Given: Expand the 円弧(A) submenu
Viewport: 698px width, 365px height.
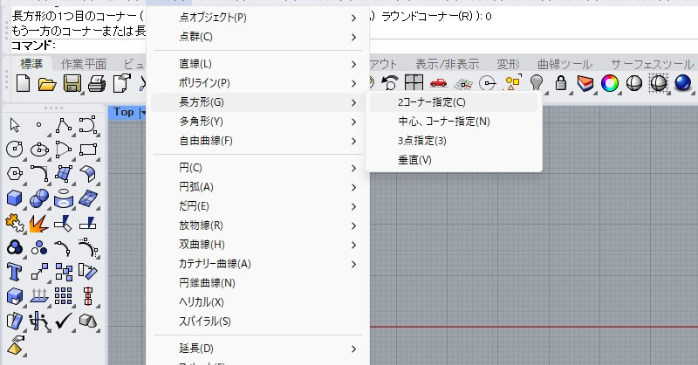Looking at the screenshot, I should pyautogui.click(x=257, y=187).
